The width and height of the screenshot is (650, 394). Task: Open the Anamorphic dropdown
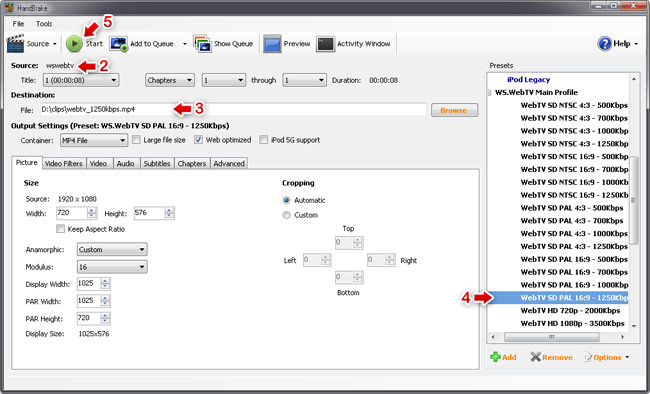tap(112, 249)
